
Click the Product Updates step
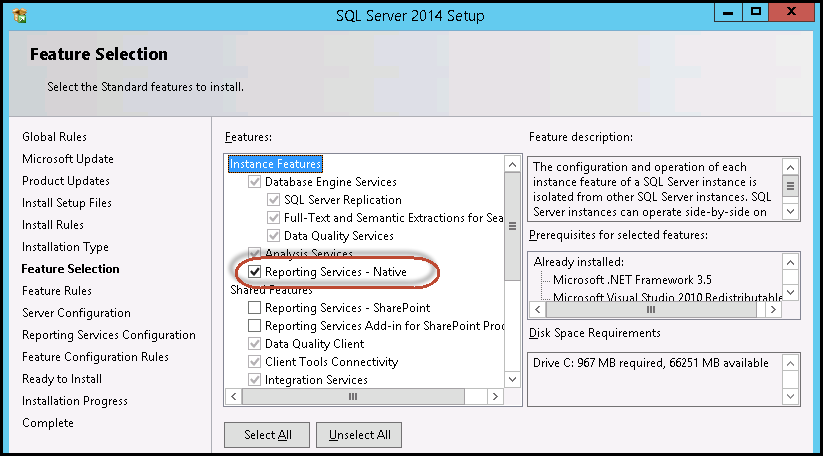(66, 181)
